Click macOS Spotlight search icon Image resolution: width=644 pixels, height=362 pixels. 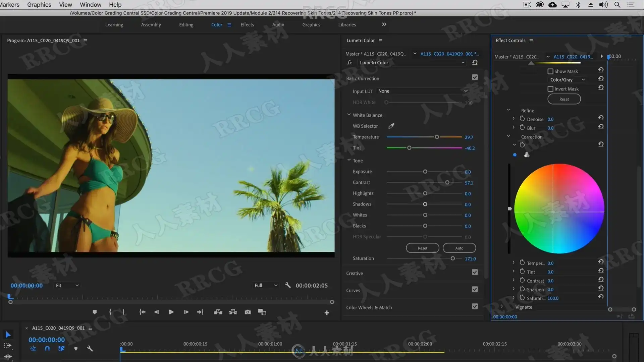pos(617,5)
